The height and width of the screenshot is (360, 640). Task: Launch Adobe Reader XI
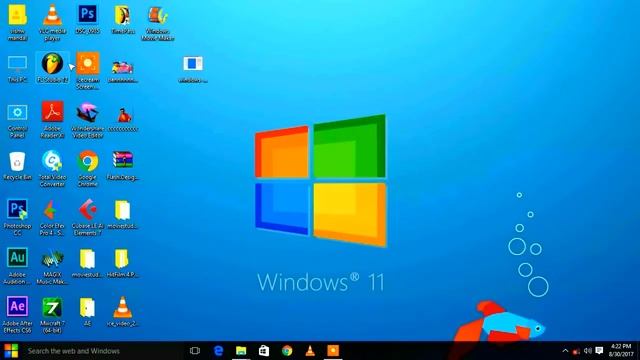tap(53, 119)
